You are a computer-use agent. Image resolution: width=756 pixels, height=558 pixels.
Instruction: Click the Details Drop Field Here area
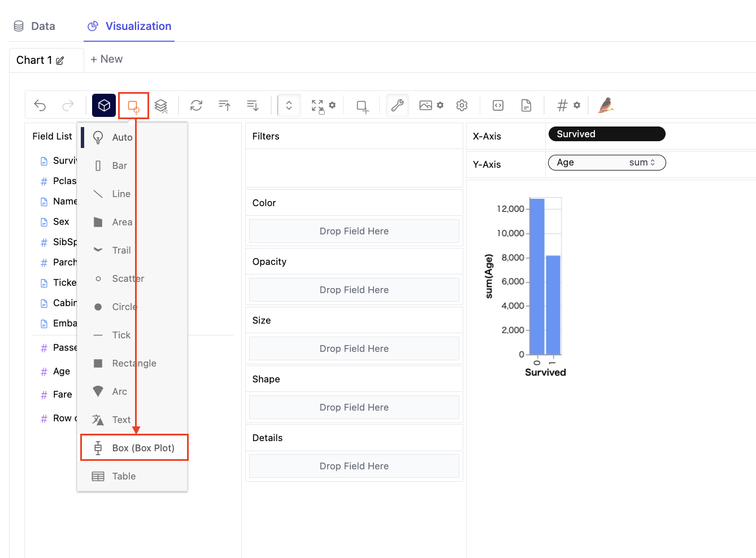354,466
